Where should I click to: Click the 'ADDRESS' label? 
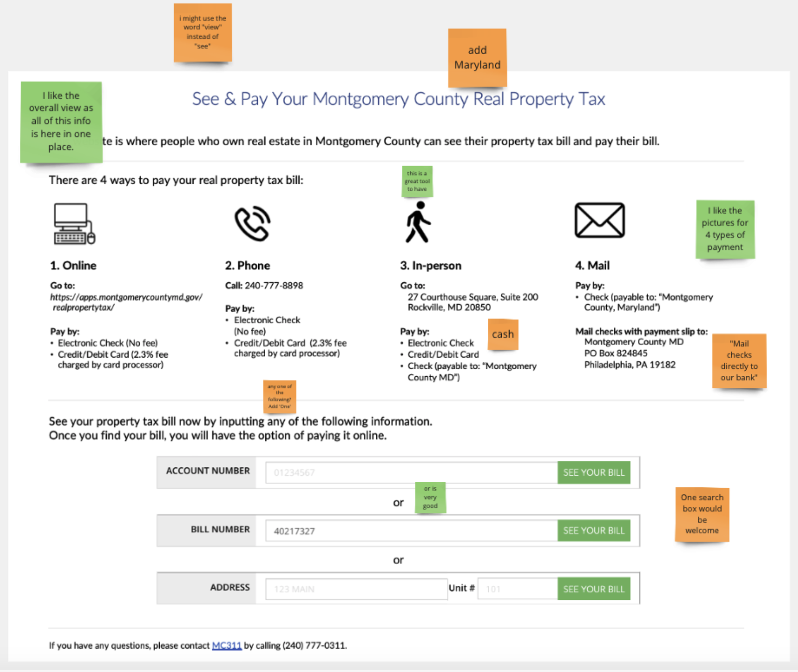pos(230,587)
